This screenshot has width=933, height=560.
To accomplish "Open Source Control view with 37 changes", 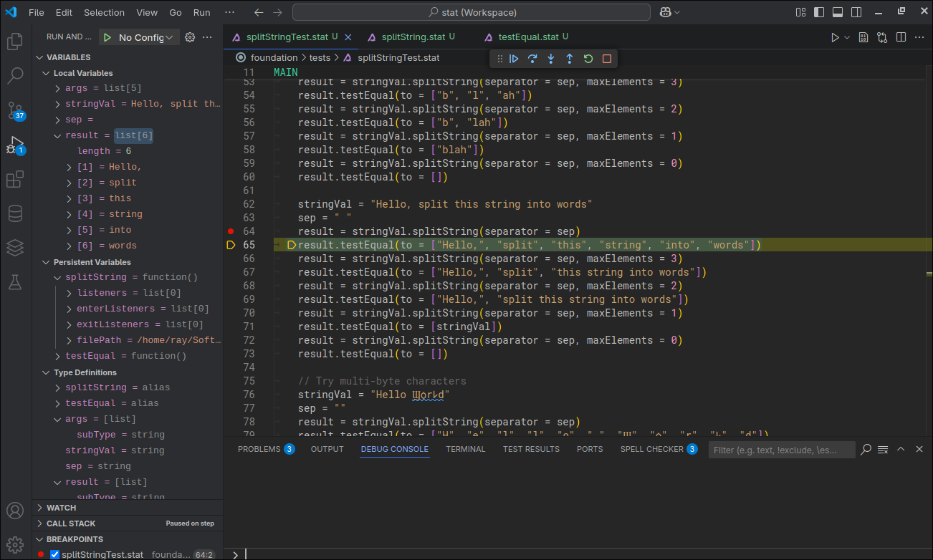I will pyautogui.click(x=15, y=110).
